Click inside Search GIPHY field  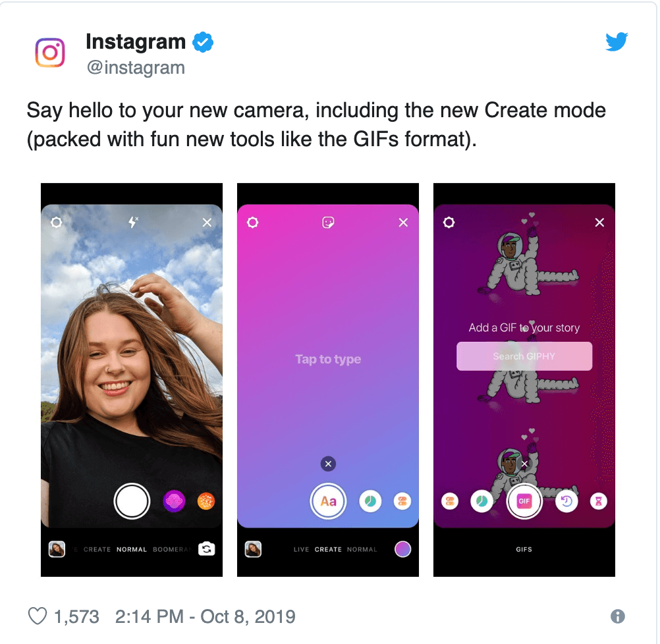524,356
